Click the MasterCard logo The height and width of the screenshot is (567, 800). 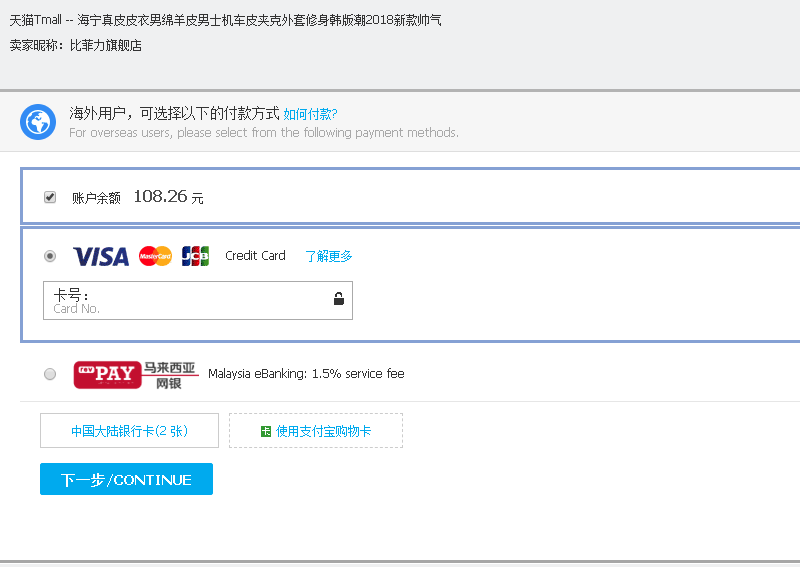(x=155, y=256)
